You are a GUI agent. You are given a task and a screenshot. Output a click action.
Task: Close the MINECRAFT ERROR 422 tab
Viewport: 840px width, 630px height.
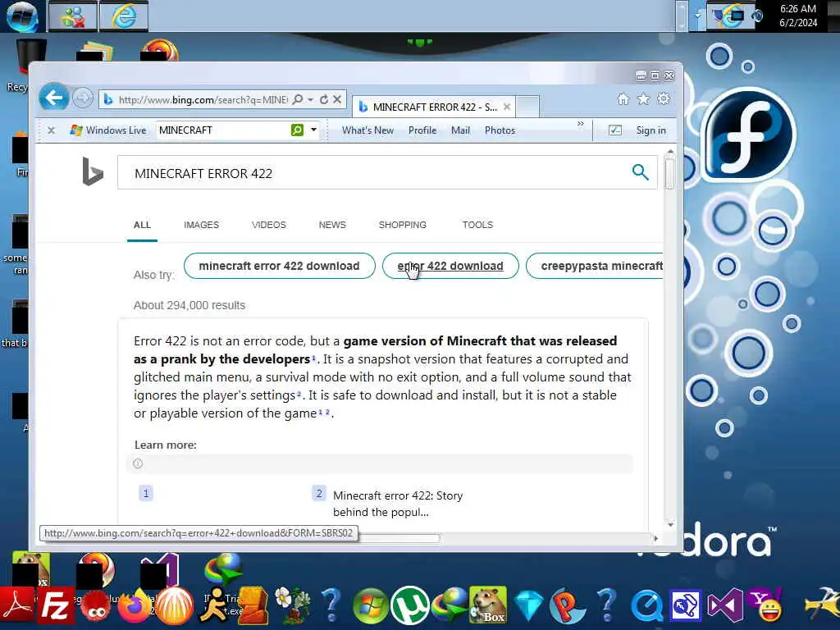(507, 107)
